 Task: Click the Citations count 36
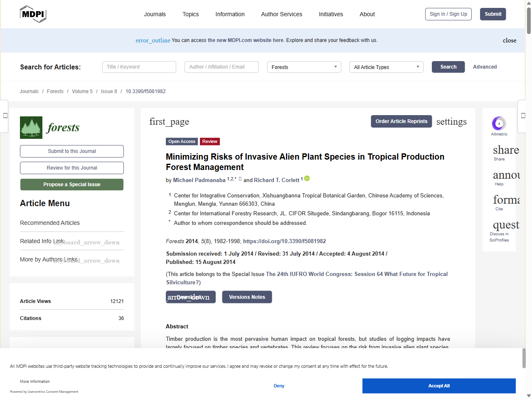(x=121, y=318)
